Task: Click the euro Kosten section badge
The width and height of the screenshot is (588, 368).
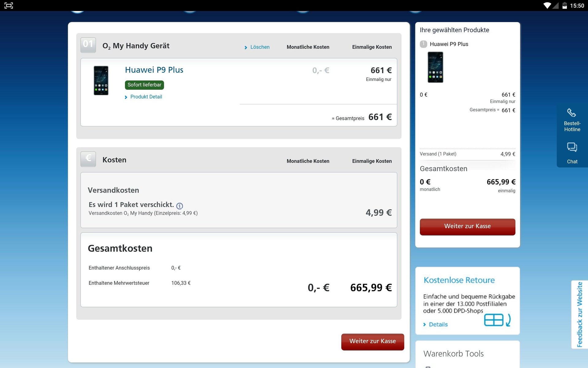Action: pos(88,159)
